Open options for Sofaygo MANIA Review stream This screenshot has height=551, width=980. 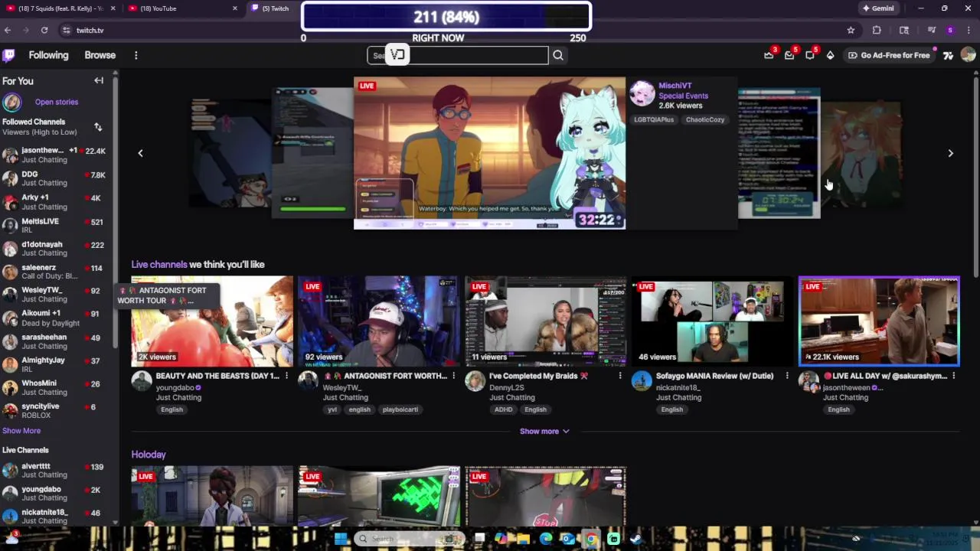[786, 376]
